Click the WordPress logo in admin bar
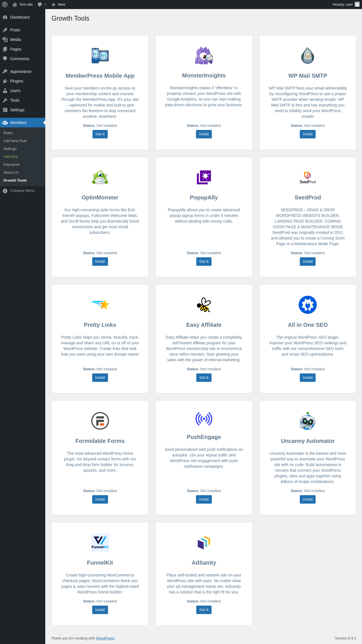The width and height of the screenshot is (362, 644). [x=5, y=5]
